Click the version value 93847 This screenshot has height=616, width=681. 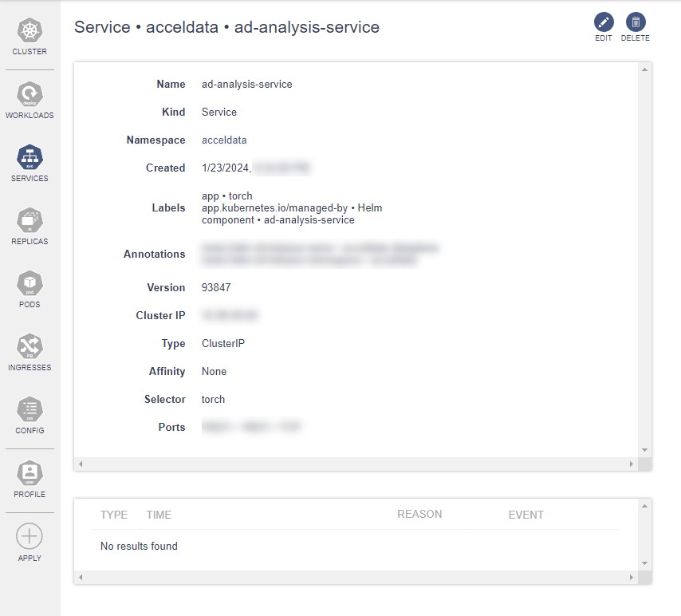(x=216, y=287)
